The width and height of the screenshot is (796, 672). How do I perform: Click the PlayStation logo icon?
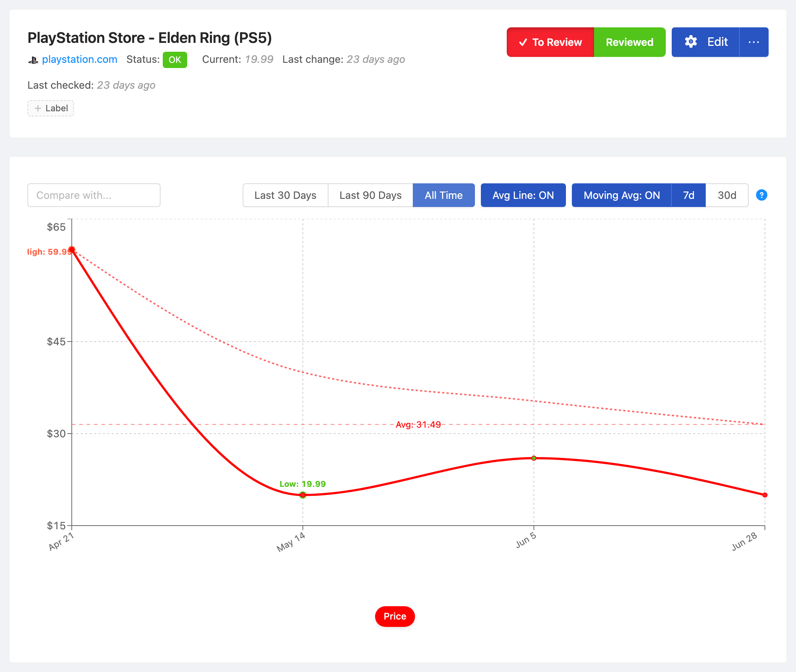[33, 60]
